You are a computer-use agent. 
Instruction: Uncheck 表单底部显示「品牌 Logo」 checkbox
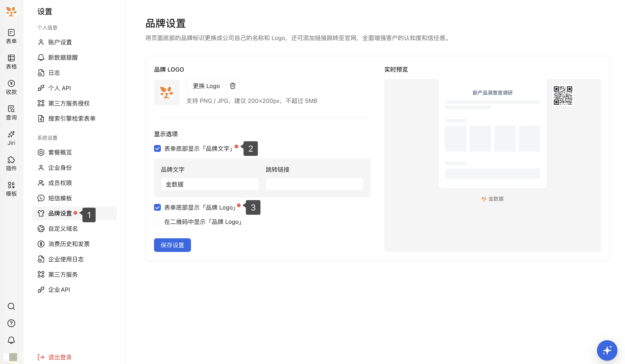tap(158, 207)
